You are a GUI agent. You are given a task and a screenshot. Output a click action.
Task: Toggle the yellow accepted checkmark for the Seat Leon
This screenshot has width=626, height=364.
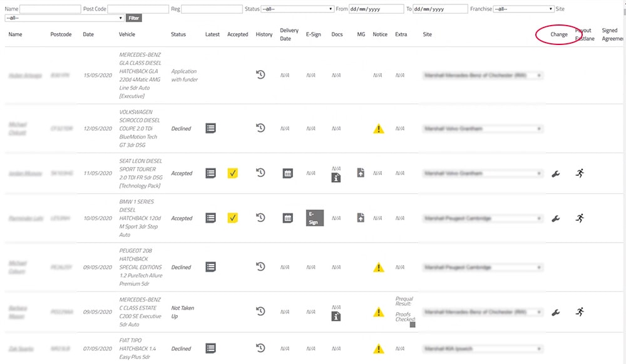pyautogui.click(x=232, y=173)
